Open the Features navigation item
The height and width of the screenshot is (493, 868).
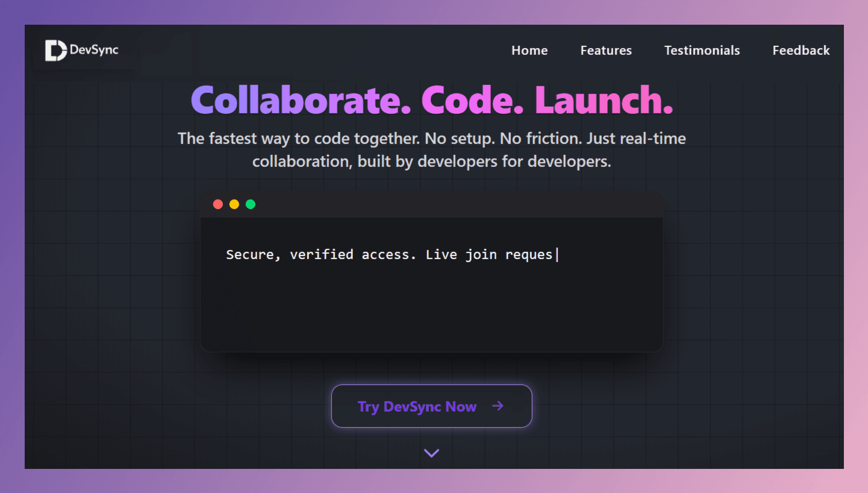pos(605,51)
